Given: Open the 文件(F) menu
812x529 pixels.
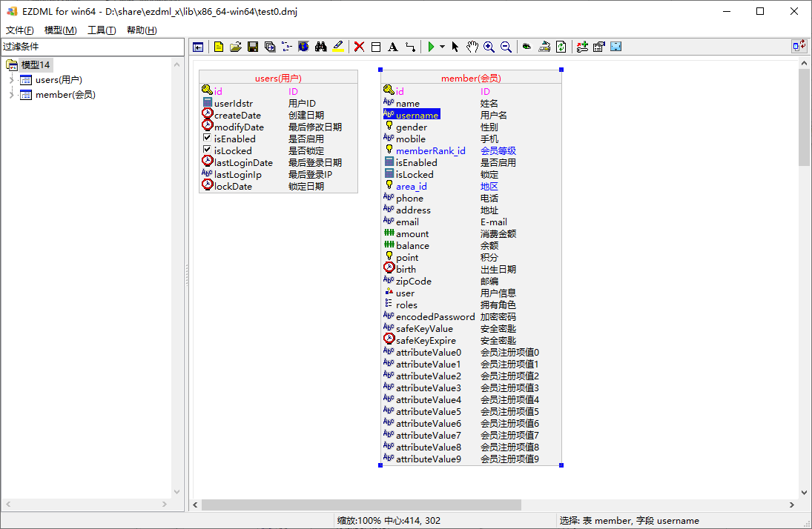Looking at the screenshot, I should (x=20, y=30).
